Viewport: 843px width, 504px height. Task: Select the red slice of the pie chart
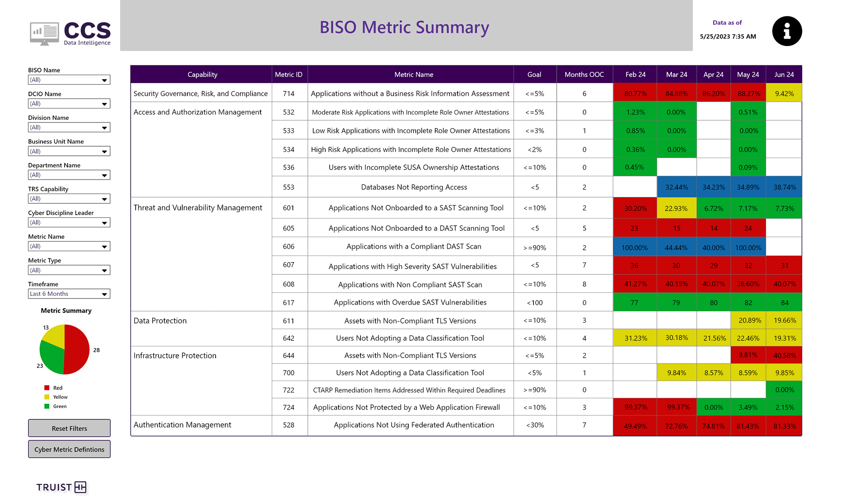pyautogui.click(x=77, y=349)
